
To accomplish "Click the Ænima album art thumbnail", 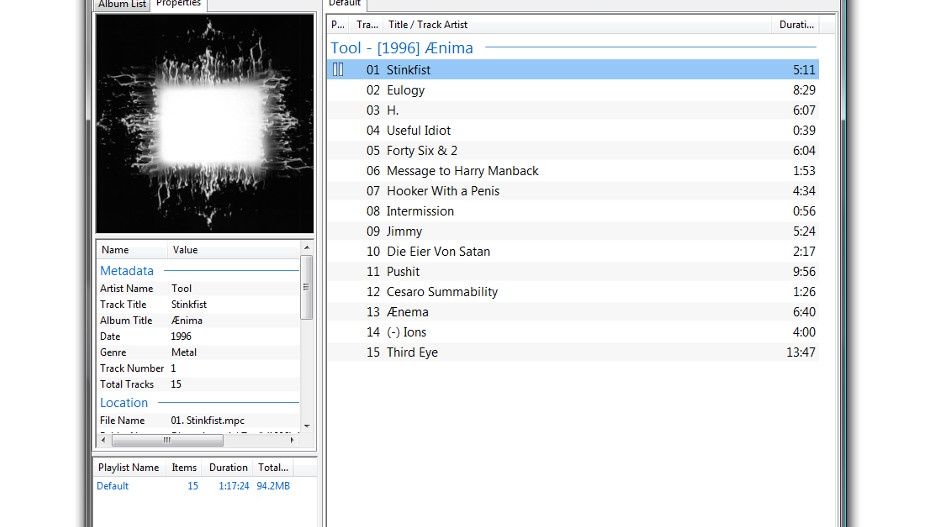I will click(x=205, y=124).
